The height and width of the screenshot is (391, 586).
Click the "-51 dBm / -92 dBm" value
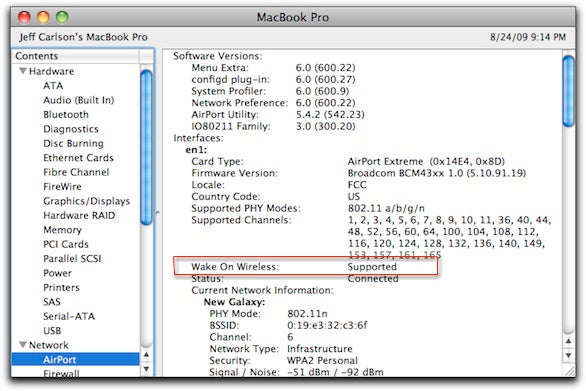(x=335, y=372)
